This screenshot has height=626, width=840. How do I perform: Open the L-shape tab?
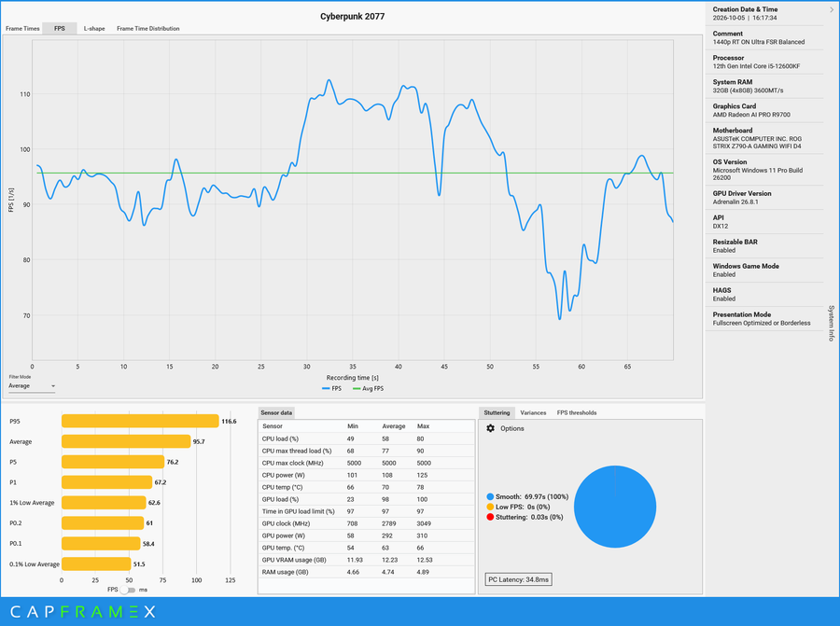click(94, 28)
